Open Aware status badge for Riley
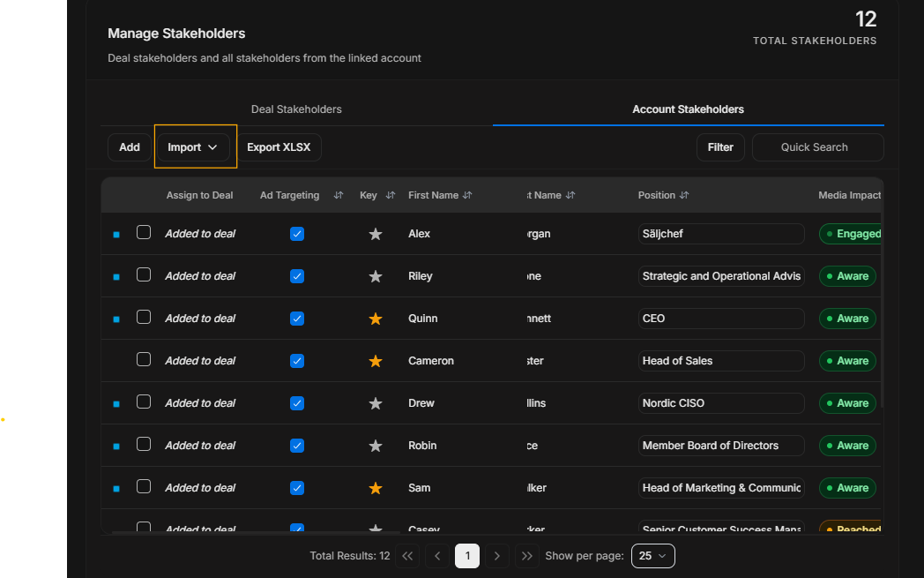Viewport: 924px width, 578px height. tap(847, 276)
